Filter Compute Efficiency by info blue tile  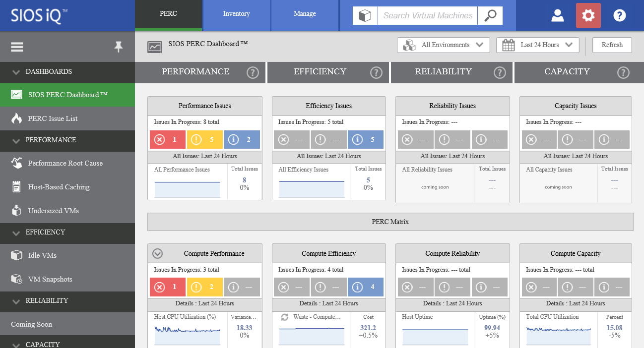tap(366, 287)
